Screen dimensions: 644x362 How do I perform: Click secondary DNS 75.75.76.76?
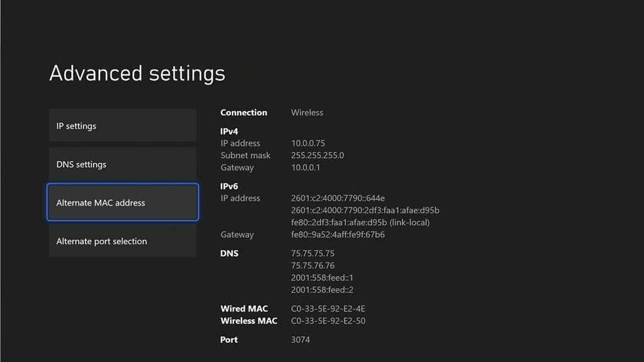(x=313, y=265)
